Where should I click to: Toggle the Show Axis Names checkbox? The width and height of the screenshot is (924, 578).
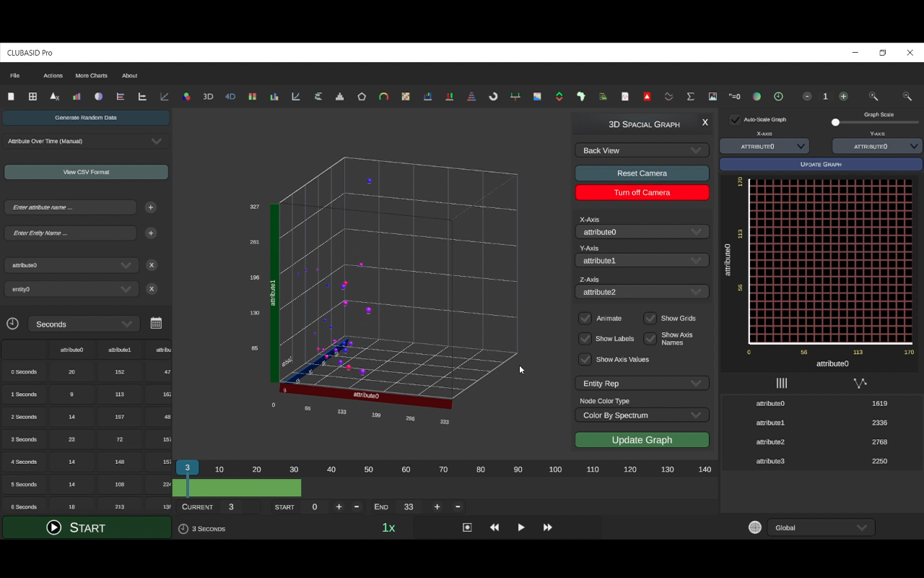(650, 338)
